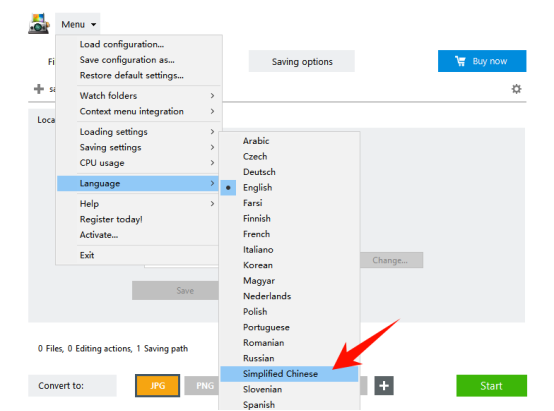Select PNG output format
The image size is (554, 411).
(202, 386)
